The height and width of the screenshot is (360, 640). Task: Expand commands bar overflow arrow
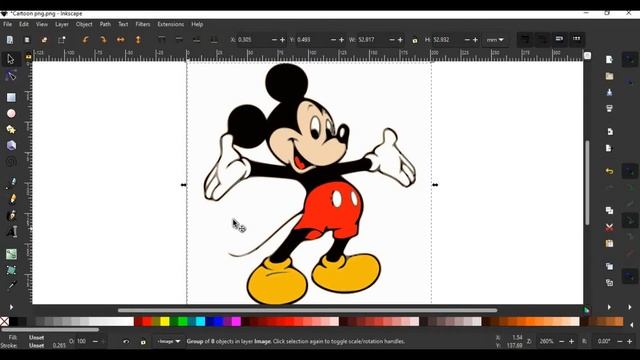click(609, 307)
